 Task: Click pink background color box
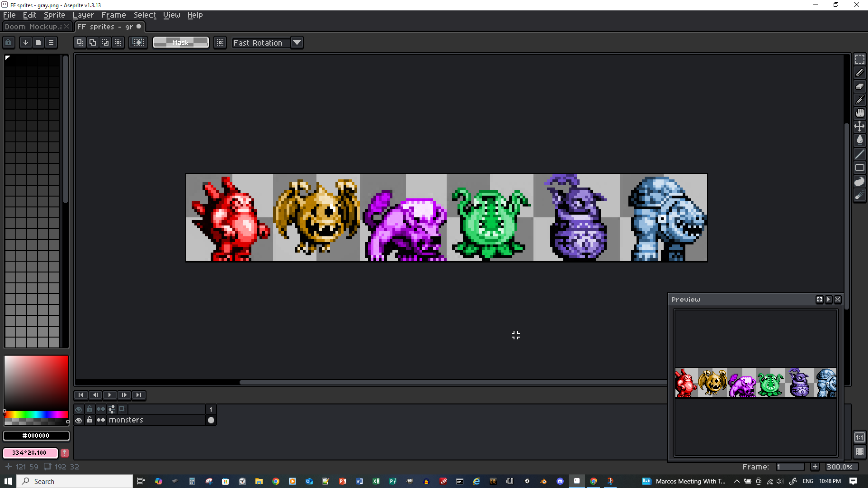tap(30, 453)
